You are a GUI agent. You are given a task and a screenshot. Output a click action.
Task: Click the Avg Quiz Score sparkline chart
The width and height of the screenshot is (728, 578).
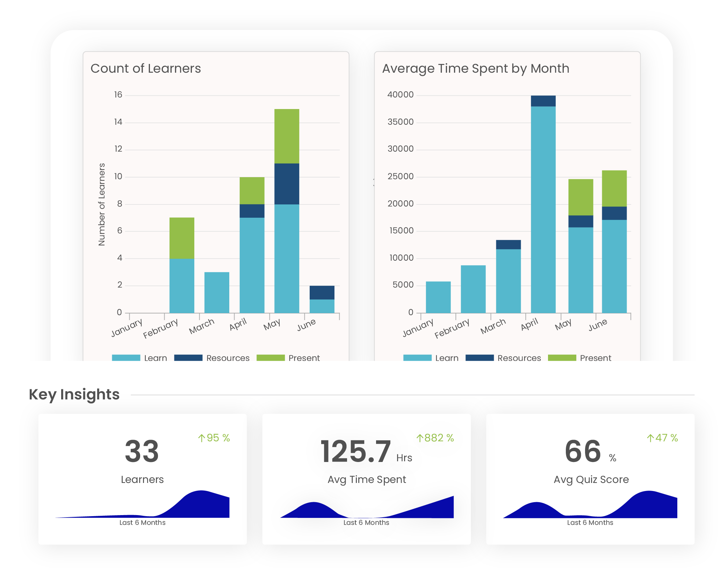tap(590, 504)
